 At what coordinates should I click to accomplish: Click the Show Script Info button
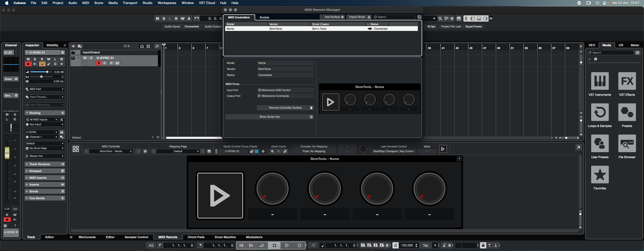tap(269, 117)
